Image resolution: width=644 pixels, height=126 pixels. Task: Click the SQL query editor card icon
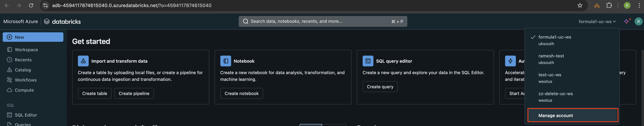click(x=368, y=61)
